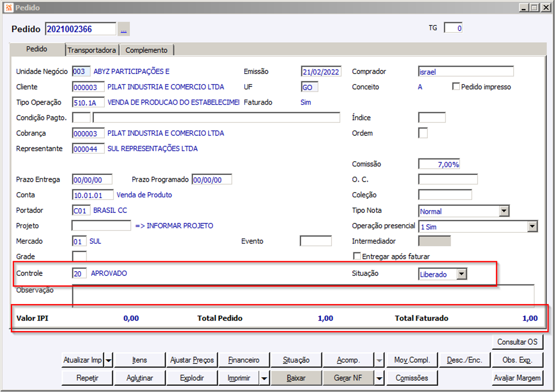Open the Financeiro button
This screenshot has width=555, height=392.
tap(244, 360)
